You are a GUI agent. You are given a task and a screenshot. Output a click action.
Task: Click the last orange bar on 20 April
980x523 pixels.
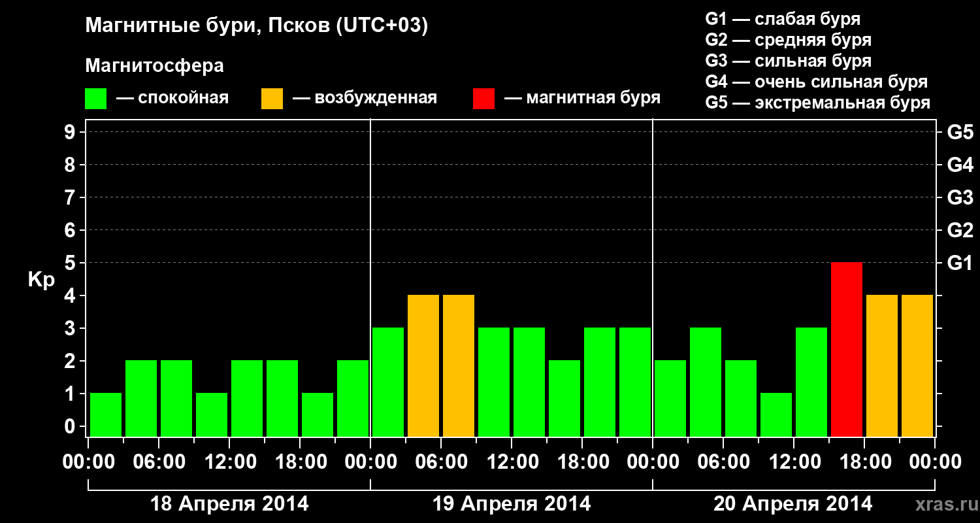(x=917, y=365)
